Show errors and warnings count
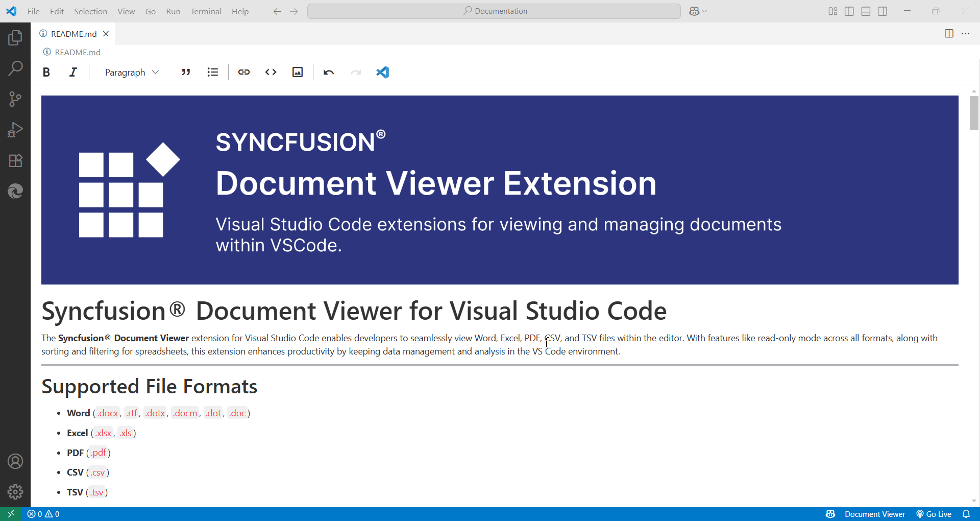 pyautogui.click(x=43, y=514)
